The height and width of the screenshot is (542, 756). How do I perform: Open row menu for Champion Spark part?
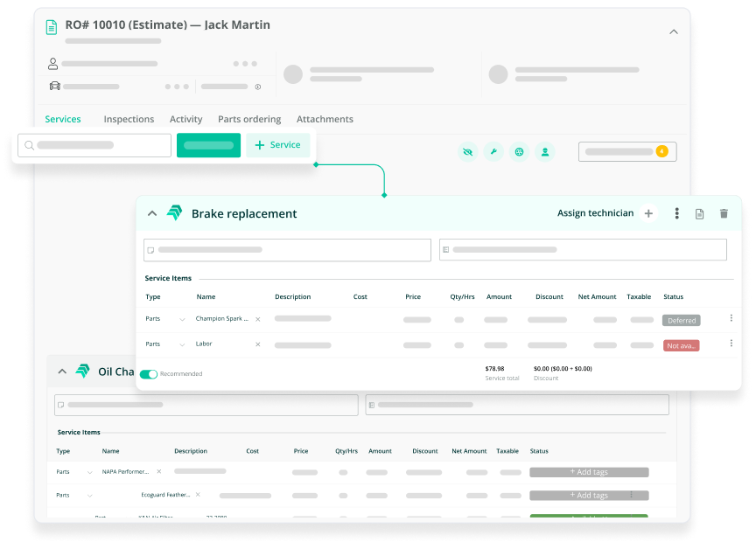click(x=731, y=319)
